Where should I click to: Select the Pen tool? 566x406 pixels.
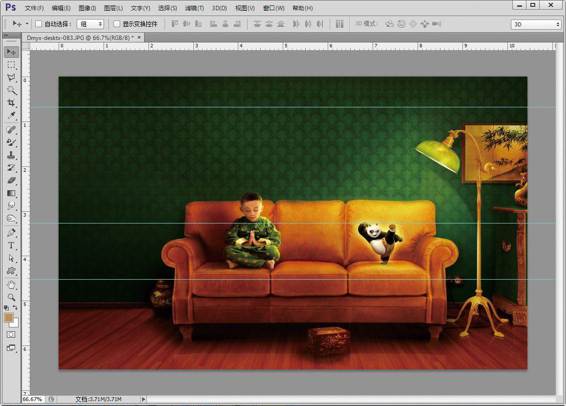tap(11, 233)
